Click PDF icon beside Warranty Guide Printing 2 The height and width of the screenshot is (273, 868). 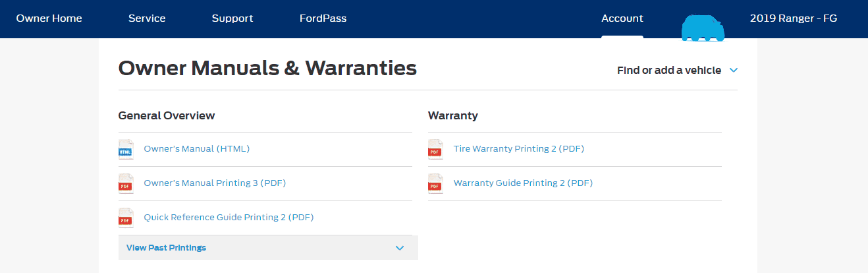pyautogui.click(x=435, y=184)
